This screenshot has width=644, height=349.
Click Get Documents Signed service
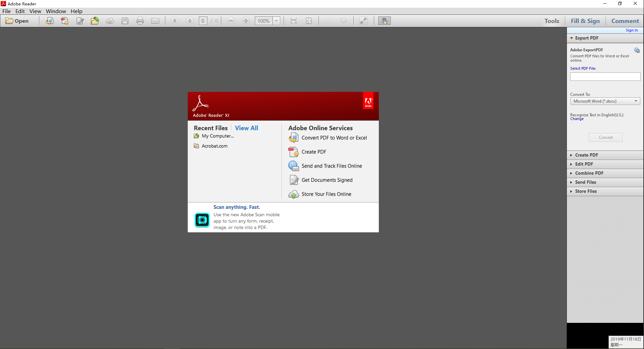321,180
